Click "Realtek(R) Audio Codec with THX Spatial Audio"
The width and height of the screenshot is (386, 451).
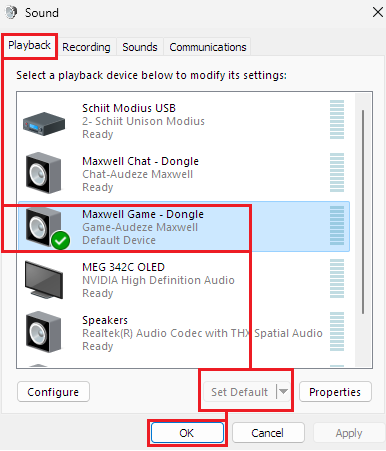[202, 333]
